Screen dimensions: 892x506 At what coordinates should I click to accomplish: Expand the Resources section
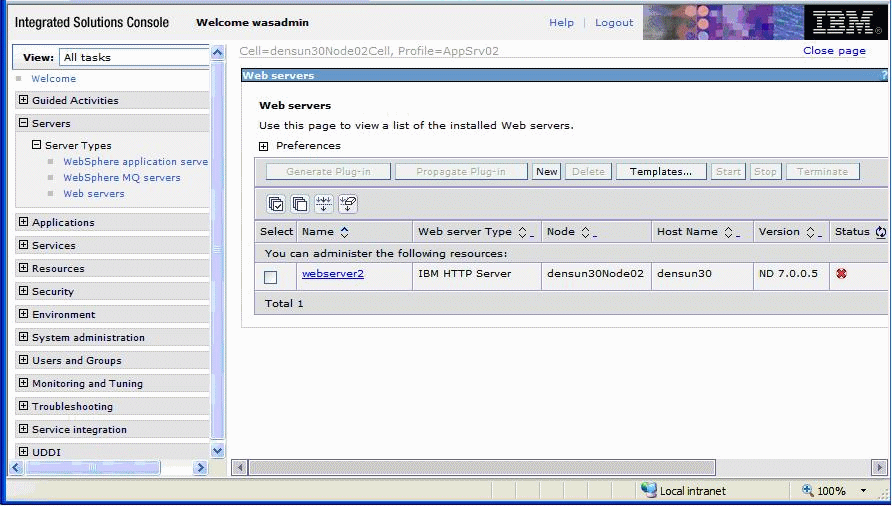tap(23, 268)
